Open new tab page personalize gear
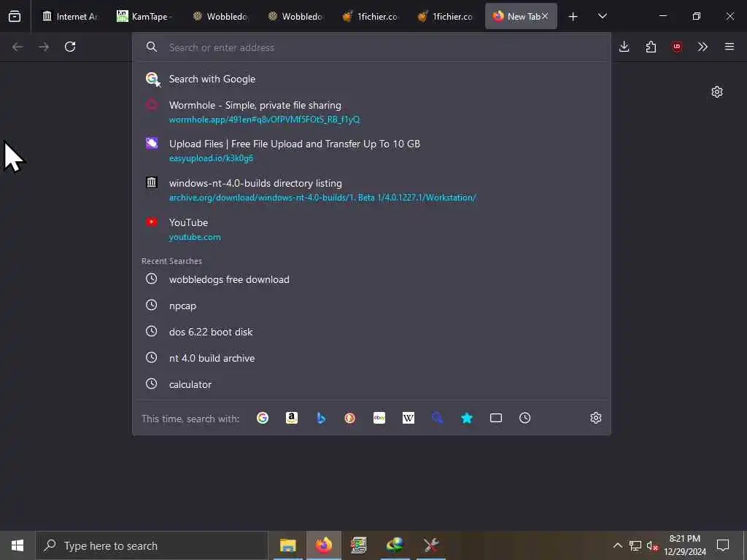Screen dimensions: 747x560 click(717, 92)
